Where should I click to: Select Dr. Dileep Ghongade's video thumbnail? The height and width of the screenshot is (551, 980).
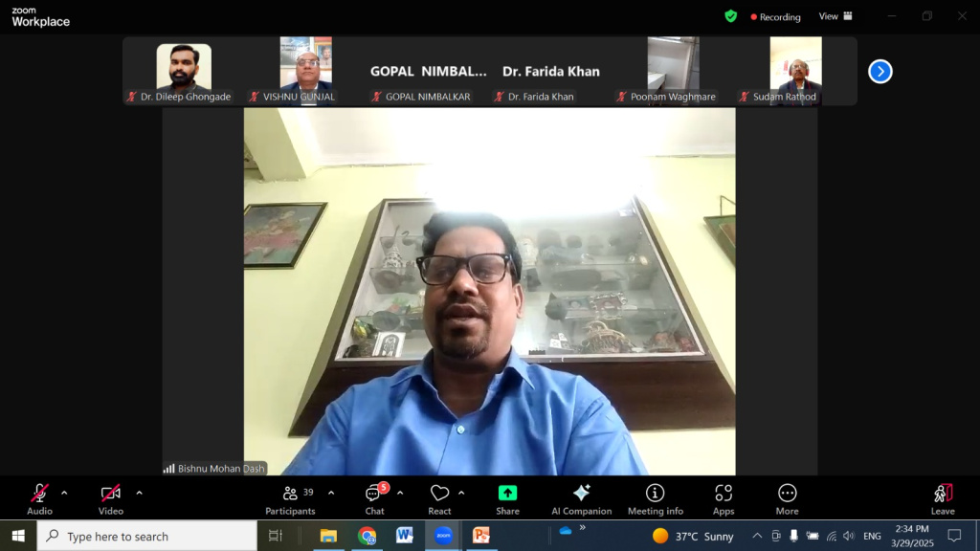pyautogui.click(x=184, y=69)
